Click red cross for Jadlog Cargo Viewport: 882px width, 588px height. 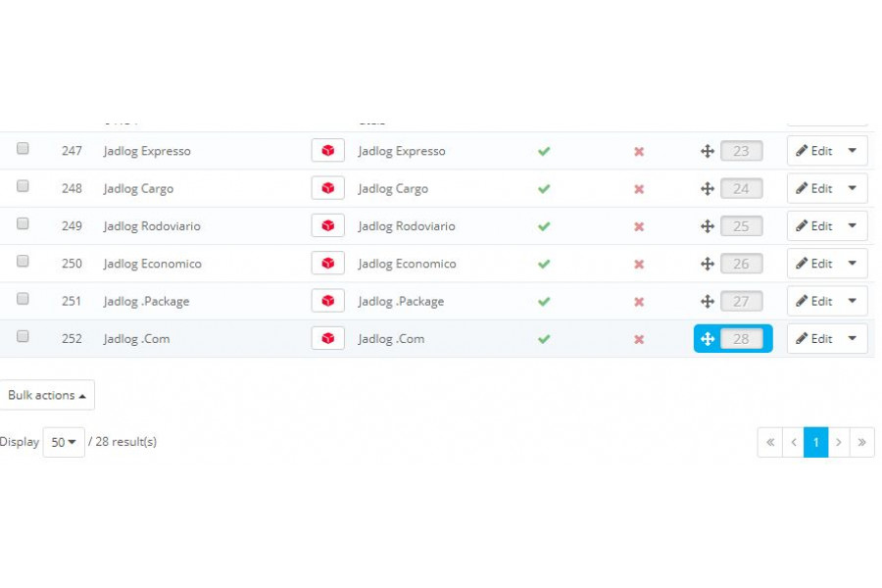[x=639, y=189]
